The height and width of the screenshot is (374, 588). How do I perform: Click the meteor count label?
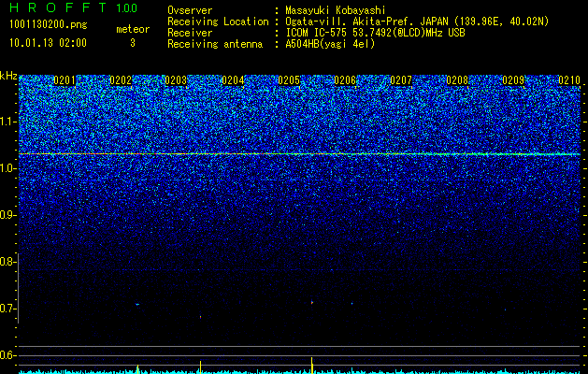click(x=133, y=29)
